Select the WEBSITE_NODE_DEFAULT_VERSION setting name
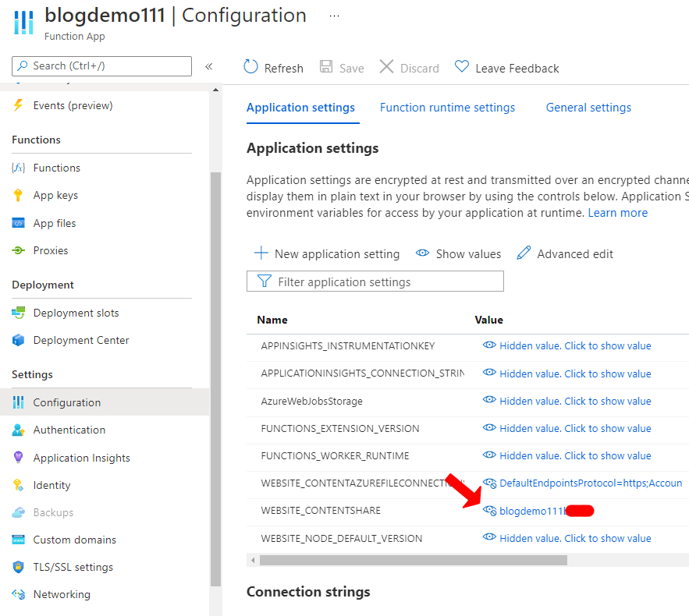The width and height of the screenshot is (689, 616). pos(342,538)
